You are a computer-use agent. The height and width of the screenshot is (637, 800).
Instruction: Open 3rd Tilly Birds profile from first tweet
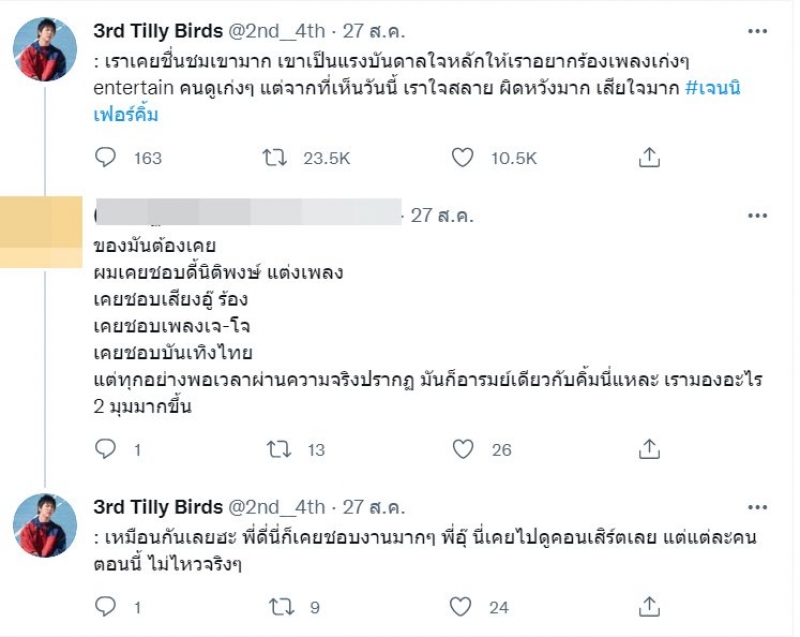coord(158,31)
